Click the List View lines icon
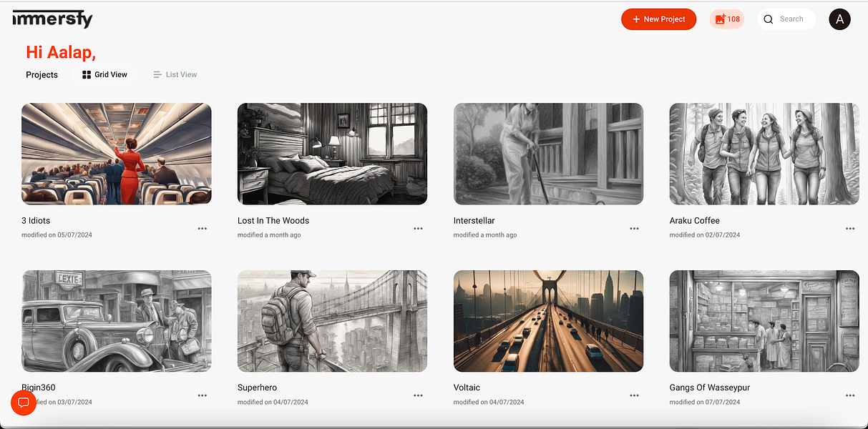Viewport: 868px width, 429px height. [x=157, y=74]
